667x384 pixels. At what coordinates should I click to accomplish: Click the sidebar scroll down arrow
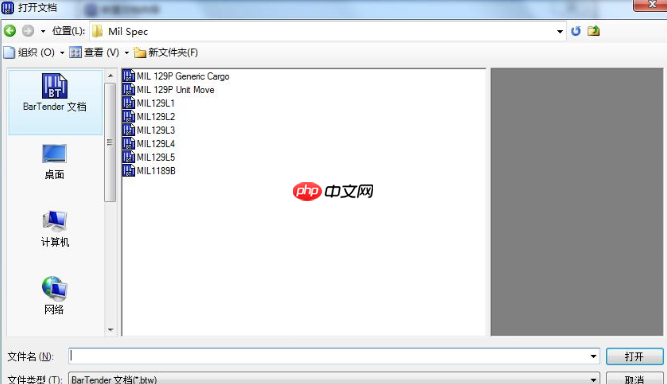(x=111, y=330)
